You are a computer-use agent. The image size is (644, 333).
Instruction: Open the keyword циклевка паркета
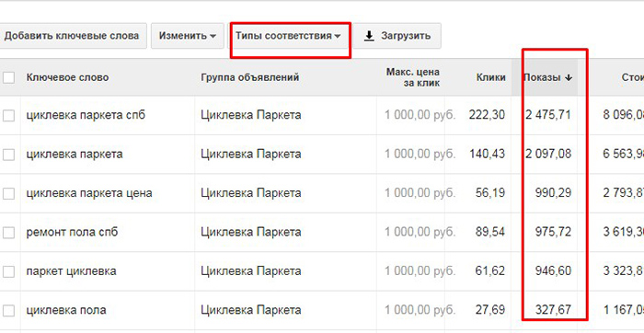click(x=75, y=155)
